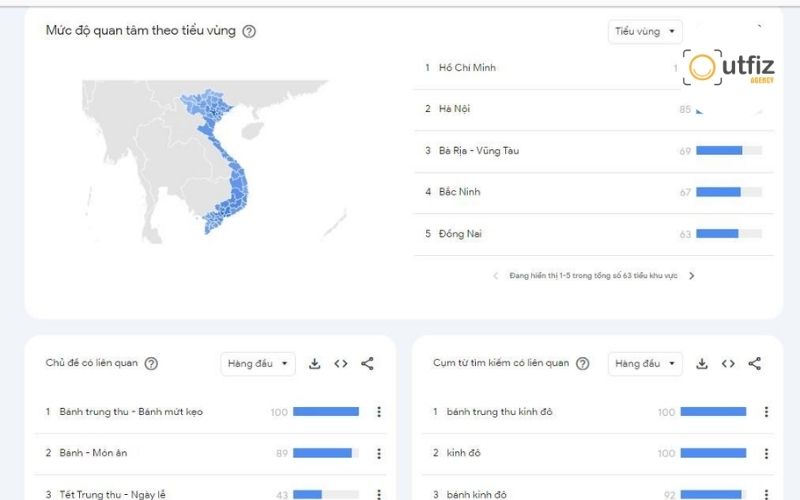The image size is (800, 500).
Task: Select Bà Rịa - Vũng Tàu row
Action: coord(593,151)
